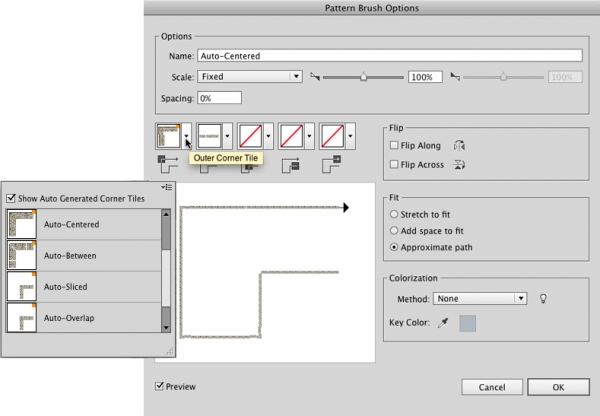Click the brush Name text field

(x=390, y=55)
